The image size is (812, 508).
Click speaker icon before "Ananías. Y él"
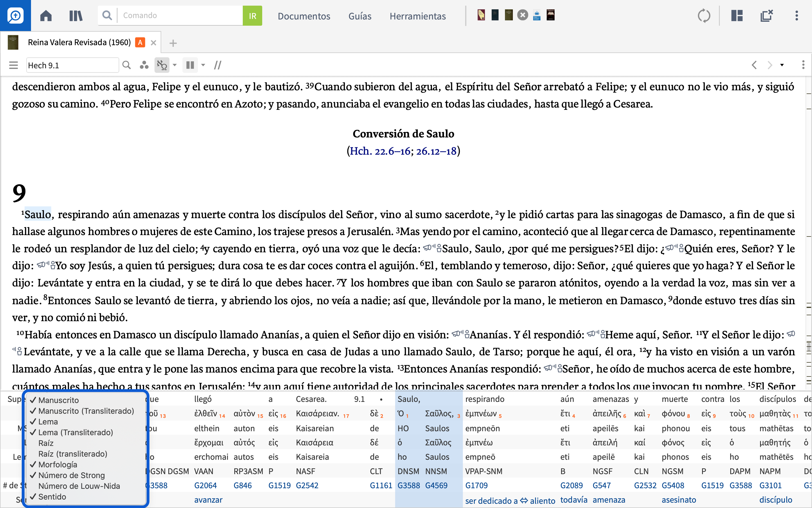pyautogui.click(x=460, y=334)
